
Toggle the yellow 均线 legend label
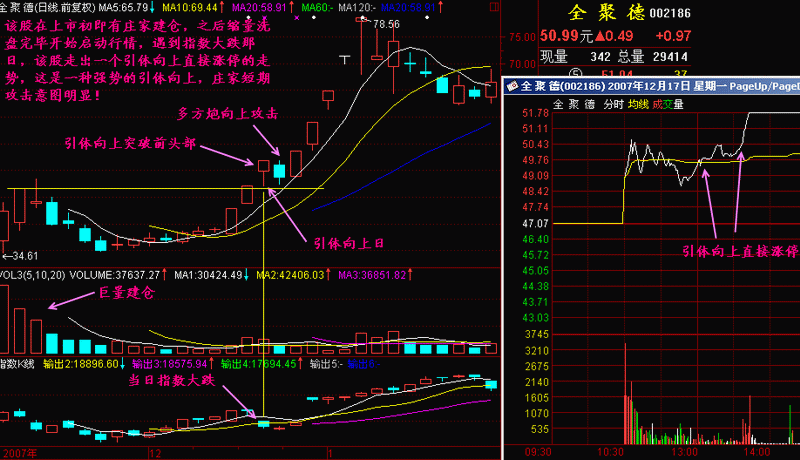point(639,104)
